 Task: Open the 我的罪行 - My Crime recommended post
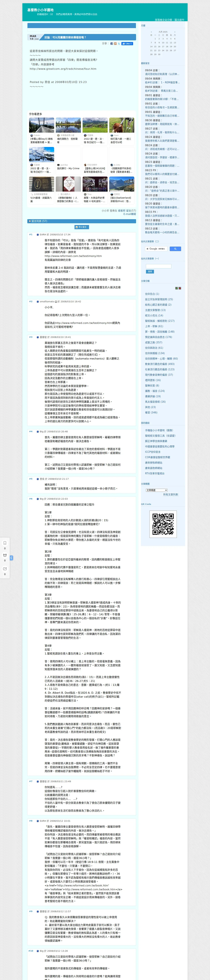(x=68, y=169)
